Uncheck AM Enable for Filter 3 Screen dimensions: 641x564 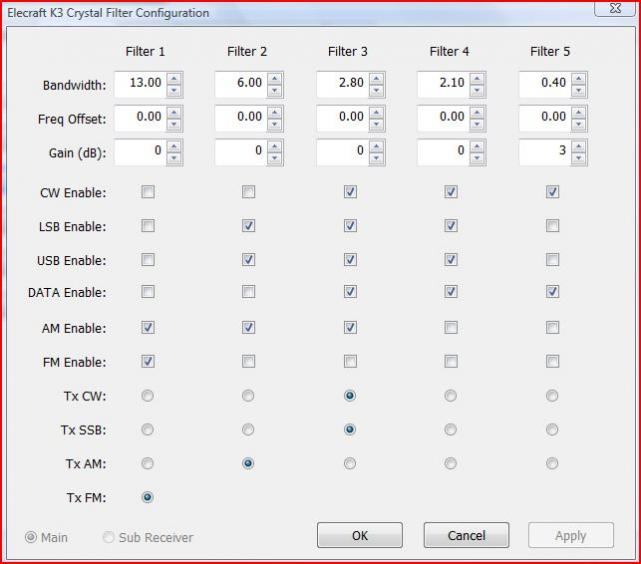(350, 327)
